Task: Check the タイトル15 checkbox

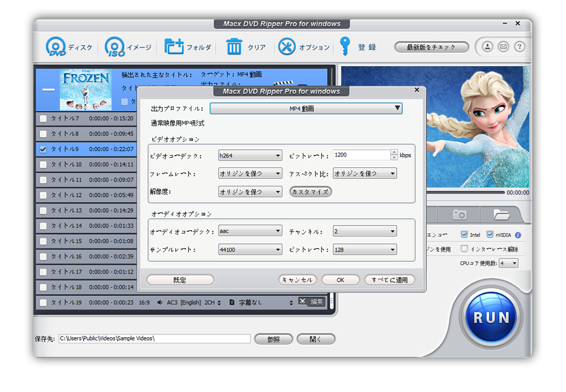Action: tap(43, 242)
